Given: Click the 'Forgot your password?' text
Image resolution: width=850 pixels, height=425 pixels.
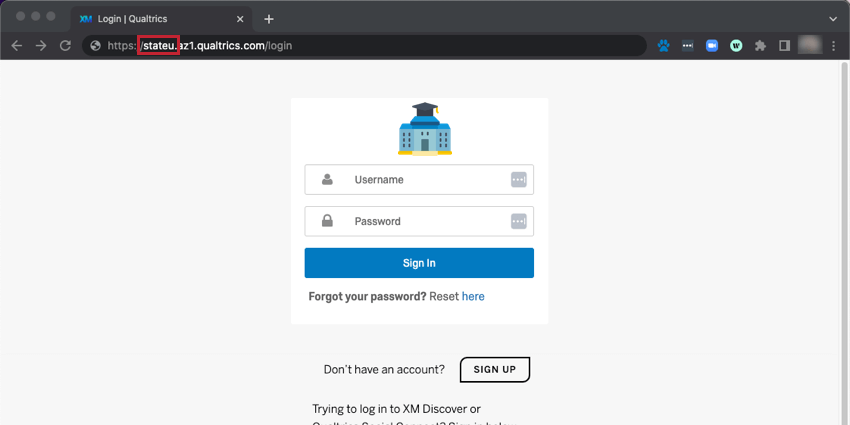Looking at the screenshot, I should pyautogui.click(x=368, y=297).
